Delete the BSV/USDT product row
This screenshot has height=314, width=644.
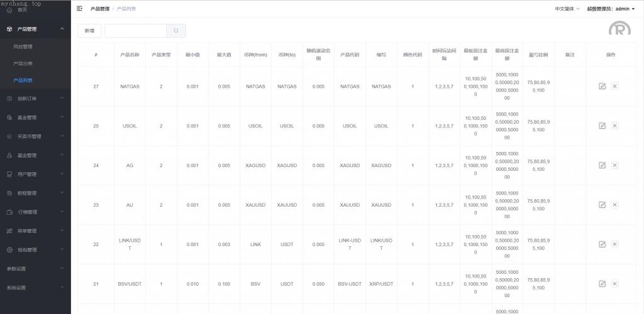[615, 284]
